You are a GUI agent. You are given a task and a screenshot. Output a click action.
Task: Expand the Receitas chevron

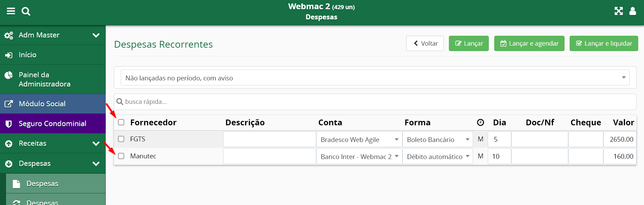click(x=96, y=143)
